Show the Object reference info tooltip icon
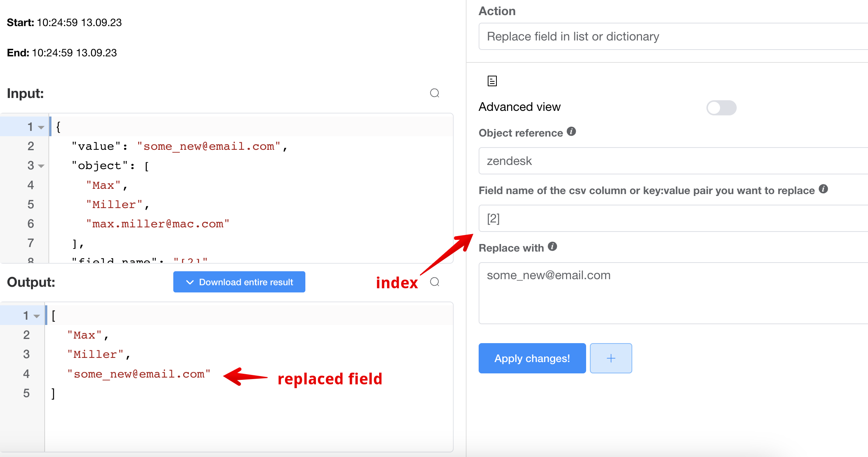The height and width of the screenshot is (457, 868). pos(571,132)
